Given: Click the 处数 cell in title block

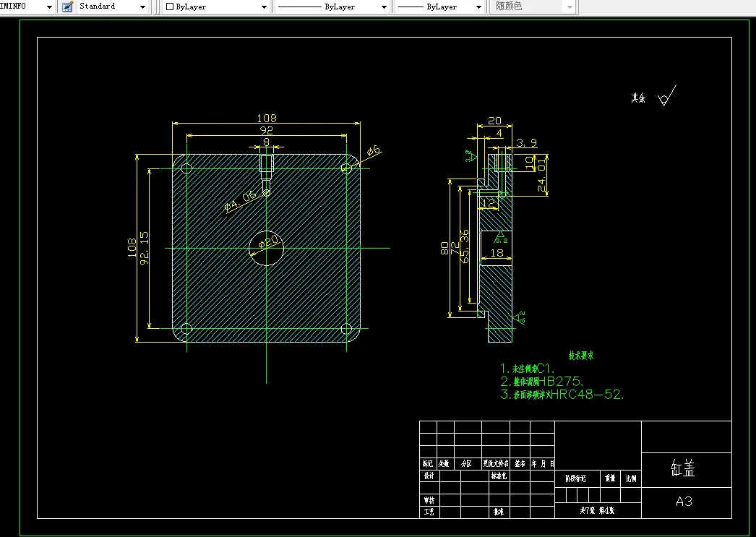Looking at the screenshot, I should click(444, 464).
